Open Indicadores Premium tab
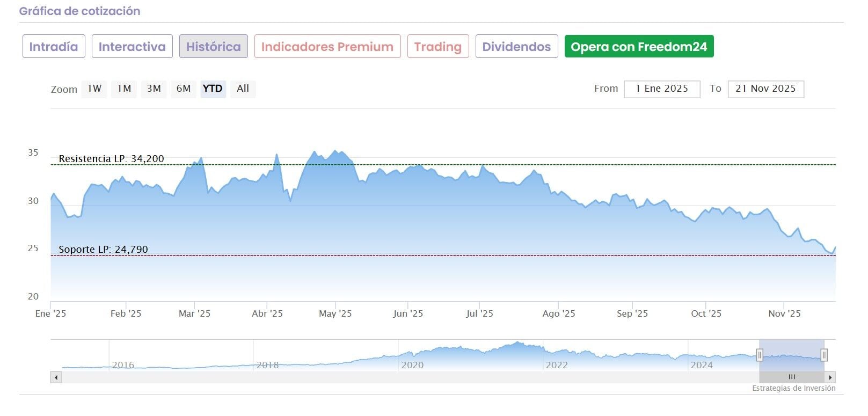Viewport: 868px width, 416px height. point(327,47)
